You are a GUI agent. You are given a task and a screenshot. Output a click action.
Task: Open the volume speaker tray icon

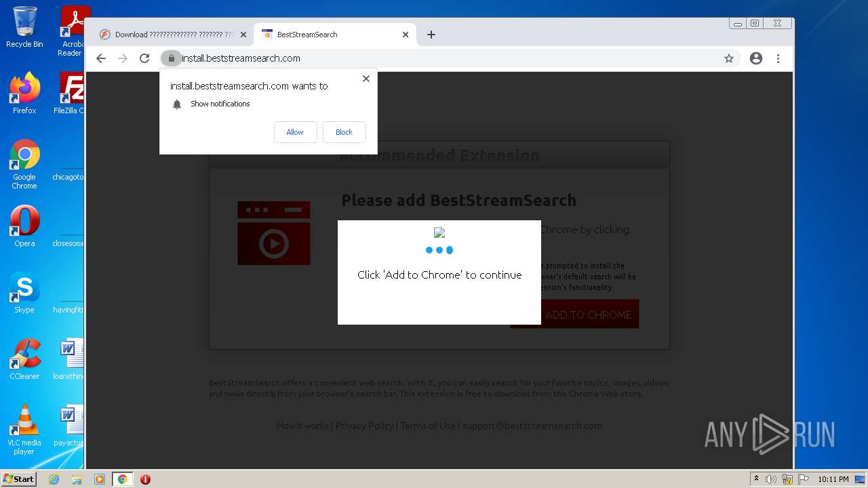tap(771, 479)
